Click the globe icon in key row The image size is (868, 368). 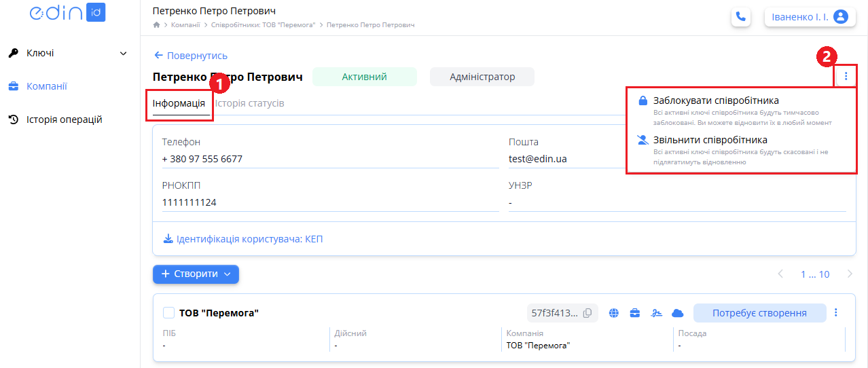[x=614, y=313]
